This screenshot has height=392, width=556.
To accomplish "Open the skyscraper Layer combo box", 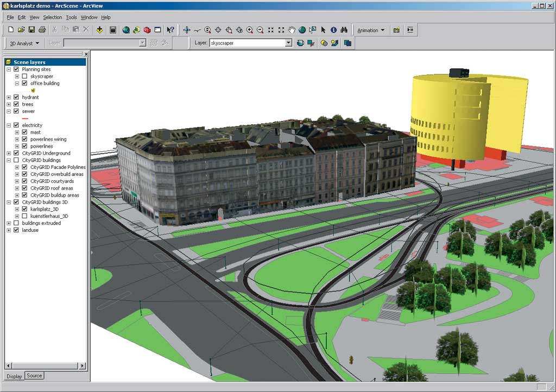I will pyautogui.click(x=289, y=43).
